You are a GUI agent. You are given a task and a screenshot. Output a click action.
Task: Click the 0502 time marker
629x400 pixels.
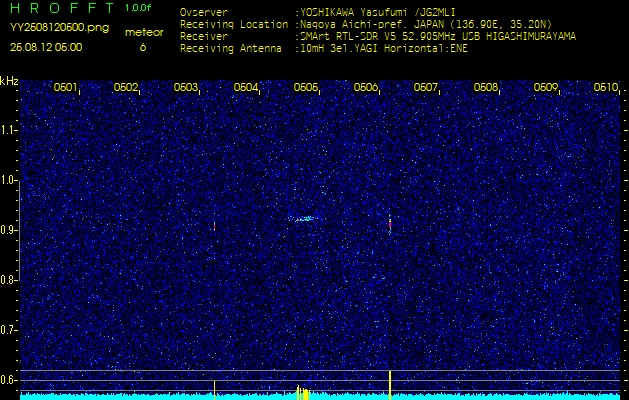click(126, 87)
